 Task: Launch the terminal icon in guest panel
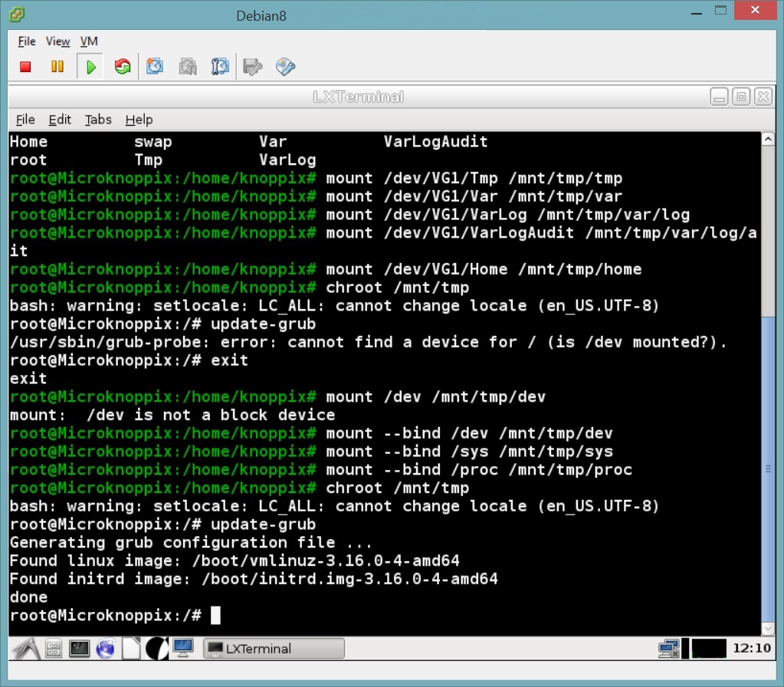[x=79, y=649]
